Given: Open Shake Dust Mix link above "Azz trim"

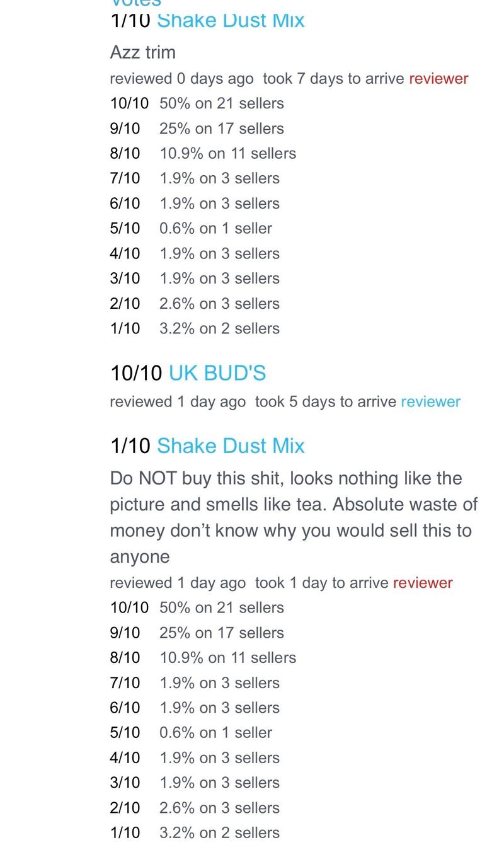Looking at the screenshot, I should click(230, 21).
